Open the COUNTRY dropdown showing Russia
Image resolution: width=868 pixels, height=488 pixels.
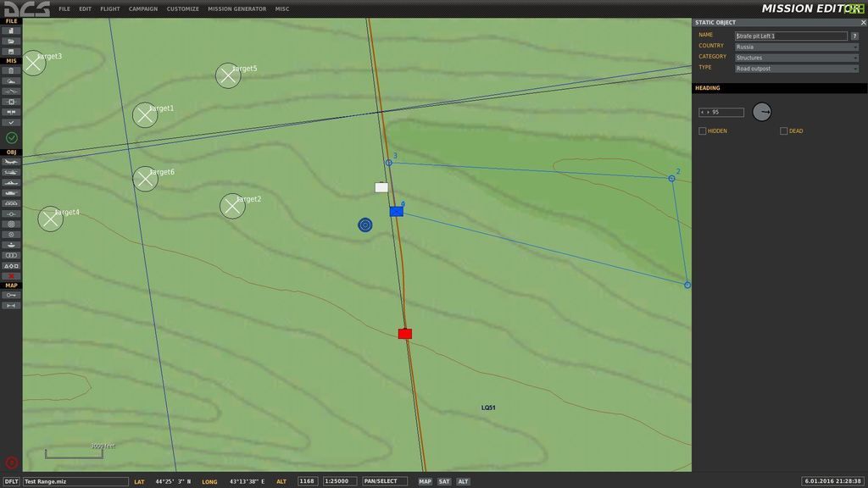coord(796,47)
